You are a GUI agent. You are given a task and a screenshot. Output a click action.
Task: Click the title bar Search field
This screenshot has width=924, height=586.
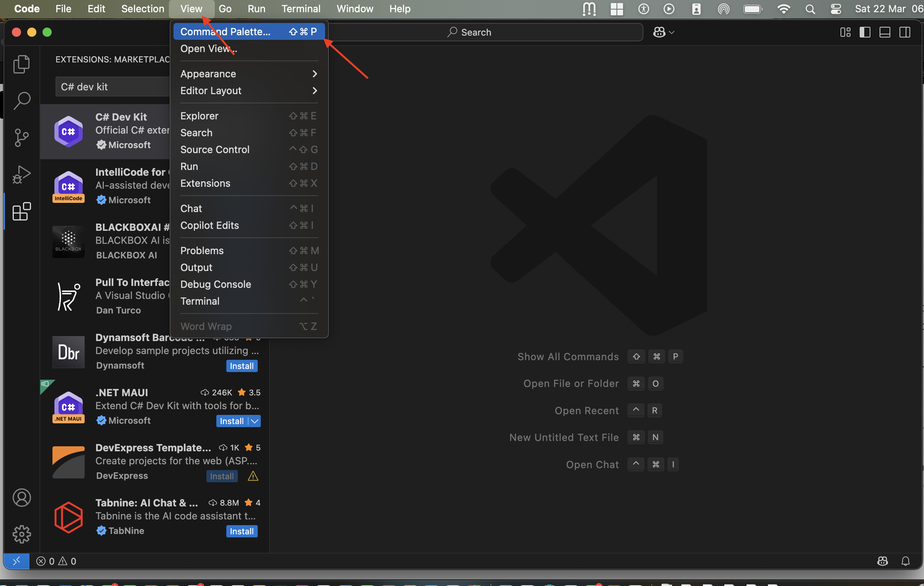(486, 32)
